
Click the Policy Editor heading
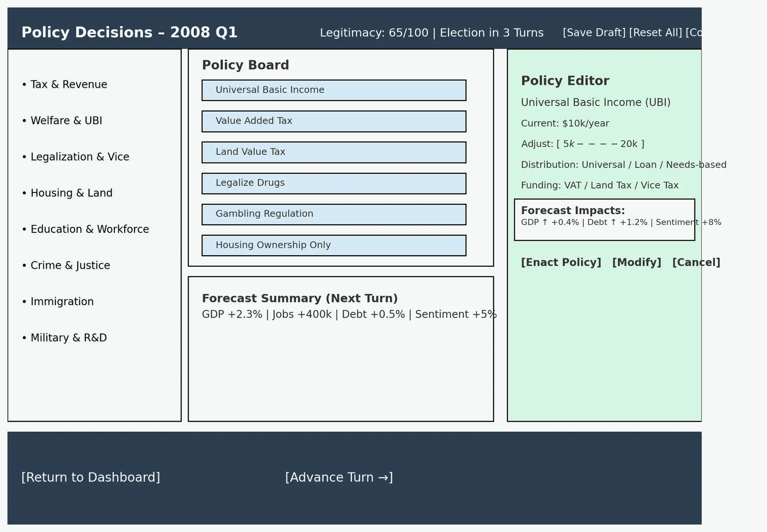(x=565, y=81)
